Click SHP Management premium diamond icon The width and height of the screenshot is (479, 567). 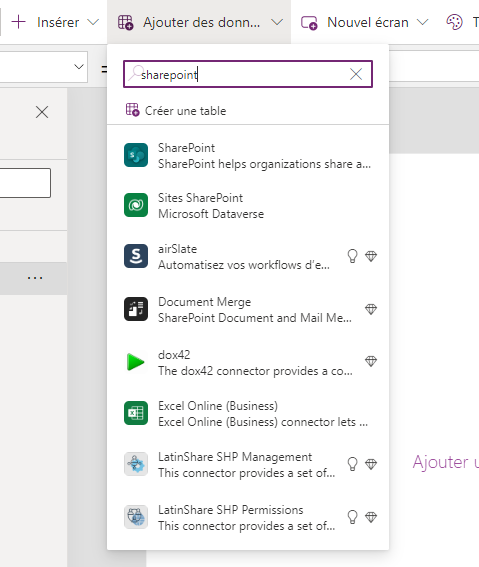[x=371, y=464]
